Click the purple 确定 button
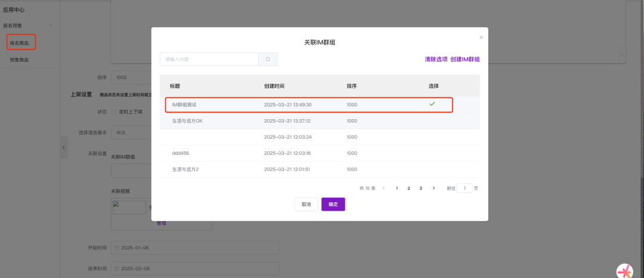 [x=333, y=204]
